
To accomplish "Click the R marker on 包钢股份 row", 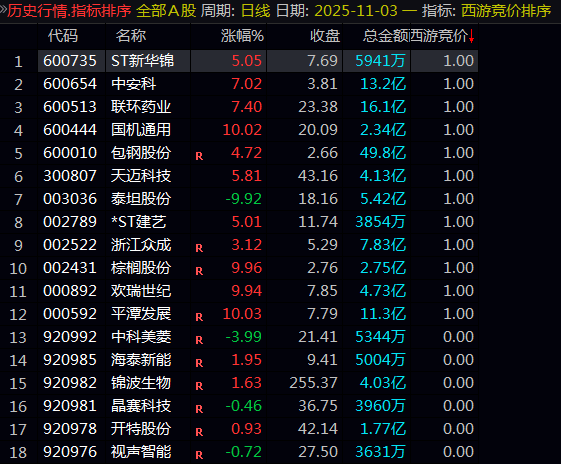I will (x=199, y=156).
